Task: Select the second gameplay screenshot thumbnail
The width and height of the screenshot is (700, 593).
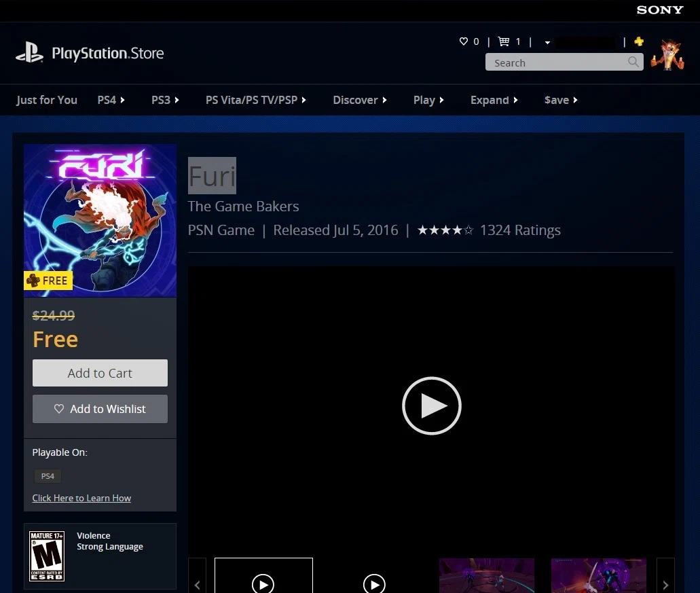Action: [x=599, y=576]
